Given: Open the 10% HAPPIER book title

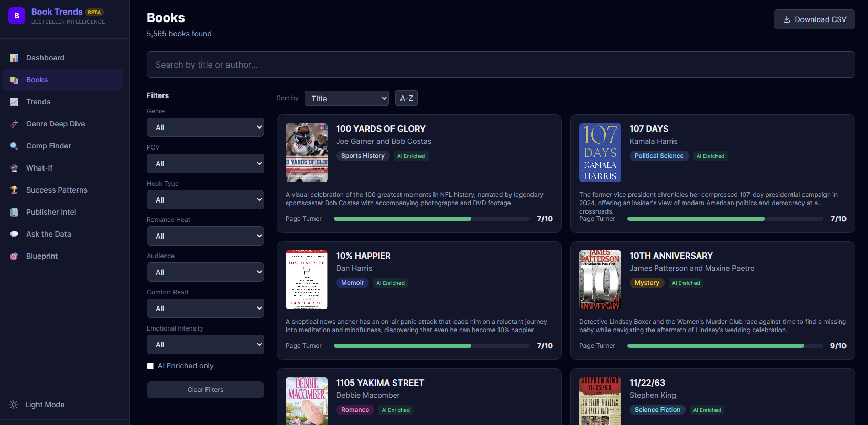Looking at the screenshot, I should pyautogui.click(x=363, y=256).
